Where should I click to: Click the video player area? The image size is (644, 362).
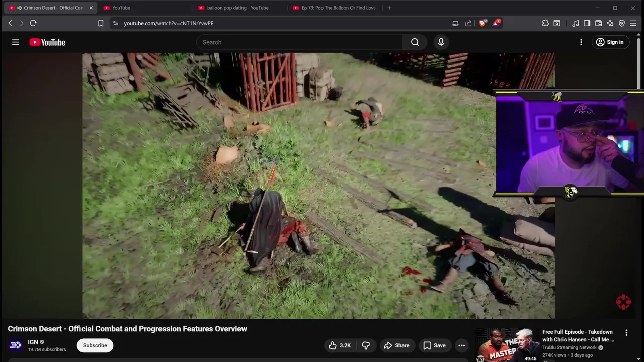click(318, 186)
